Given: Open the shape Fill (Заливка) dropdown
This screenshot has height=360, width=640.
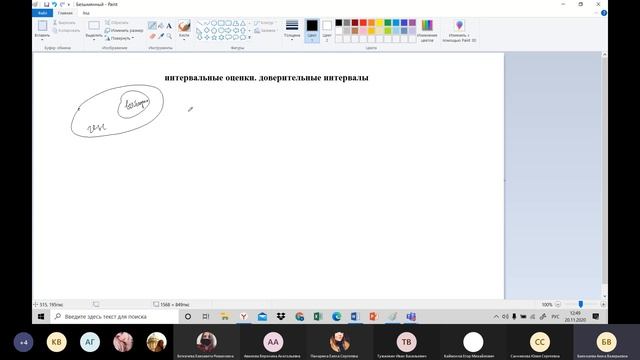Looking at the screenshot, I should 266,31.
